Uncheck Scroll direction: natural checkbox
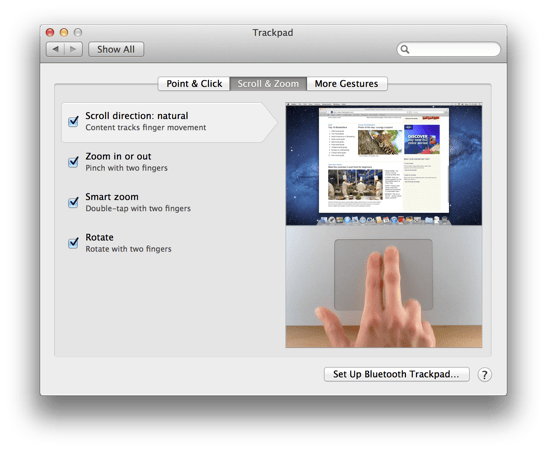 click(x=73, y=121)
